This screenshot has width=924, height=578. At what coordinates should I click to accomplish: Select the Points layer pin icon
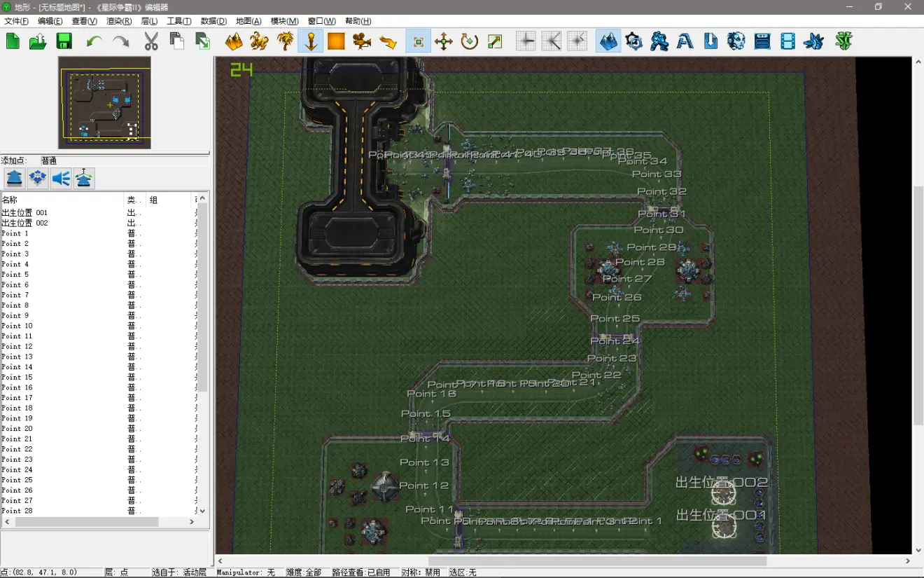pyautogui.click(x=311, y=41)
